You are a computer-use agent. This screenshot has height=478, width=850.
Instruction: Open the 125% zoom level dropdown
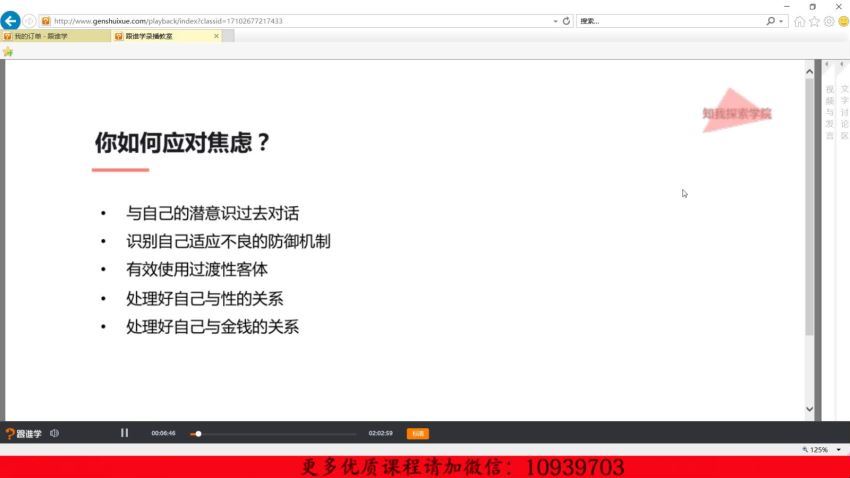[840, 450]
